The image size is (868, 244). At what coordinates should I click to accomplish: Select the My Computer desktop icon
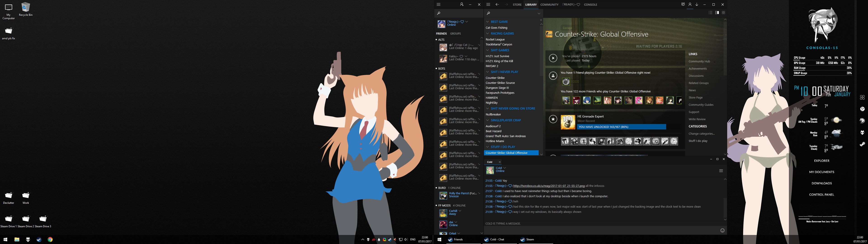[x=8, y=11]
